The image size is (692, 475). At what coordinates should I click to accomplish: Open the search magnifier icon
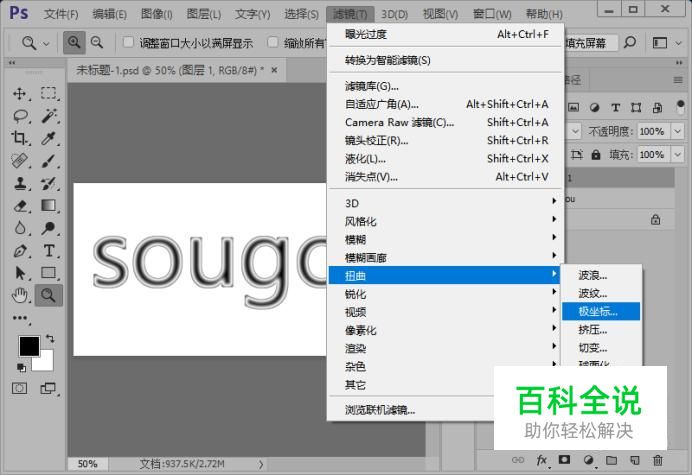pos(630,43)
